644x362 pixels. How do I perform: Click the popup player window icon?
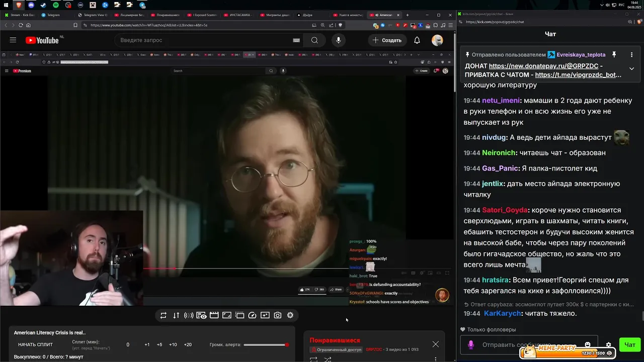point(239,315)
